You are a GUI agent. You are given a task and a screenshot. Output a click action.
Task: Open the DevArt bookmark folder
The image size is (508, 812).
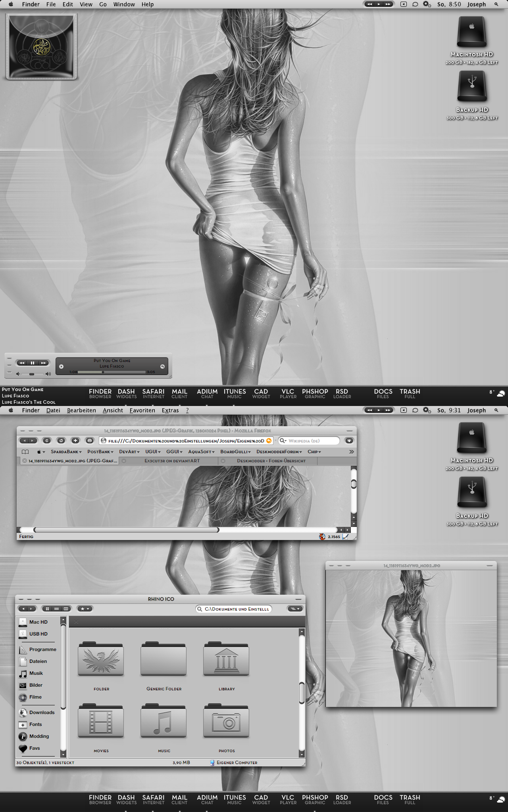coord(129,452)
